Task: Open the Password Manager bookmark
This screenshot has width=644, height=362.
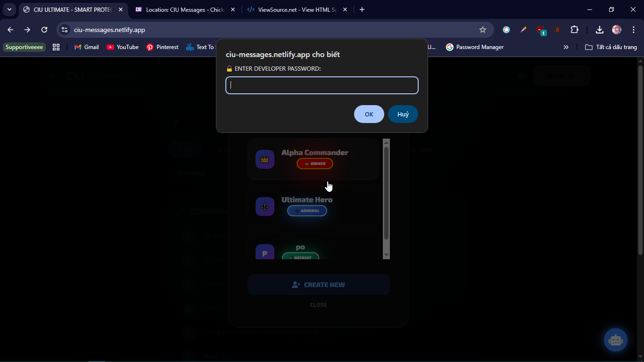Action: pyautogui.click(x=475, y=47)
